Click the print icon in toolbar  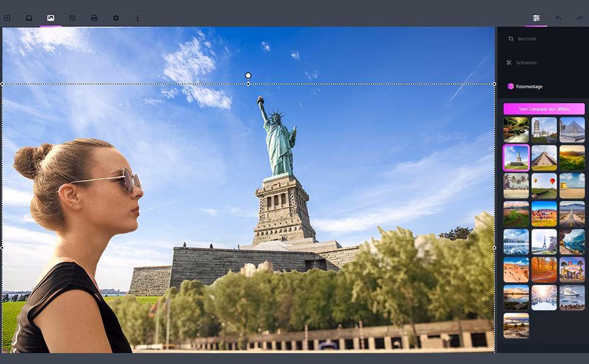94,18
